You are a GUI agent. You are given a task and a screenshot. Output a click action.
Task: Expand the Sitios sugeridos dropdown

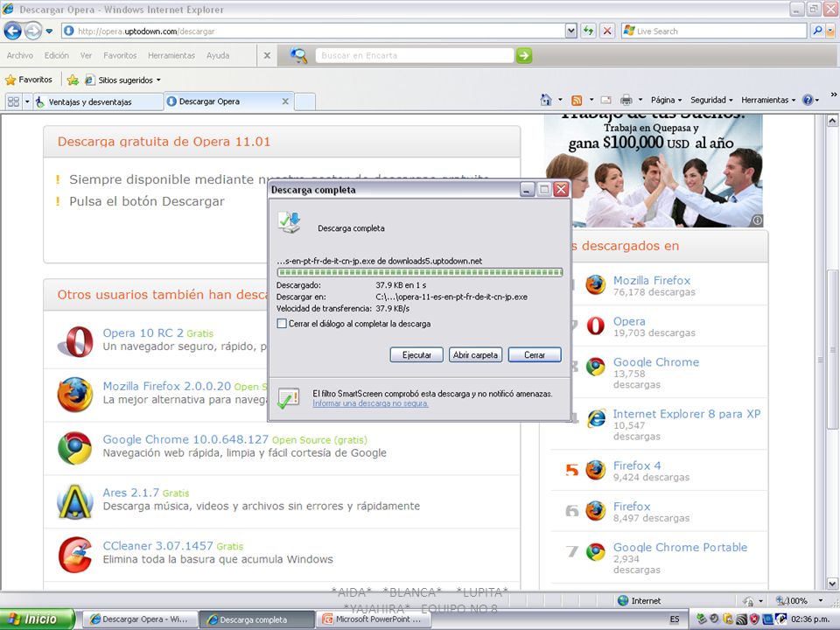pyautogui.click(x=158, y=80)
